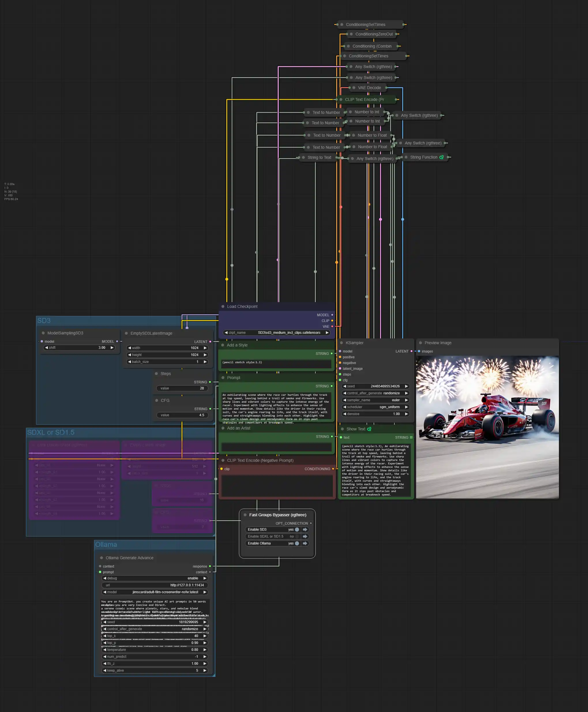Image resolution: width=588 pixels, height=712 pixels.
Task: Open the scheduler dropdown in KSampler
Action: click(x=375, y=407)
